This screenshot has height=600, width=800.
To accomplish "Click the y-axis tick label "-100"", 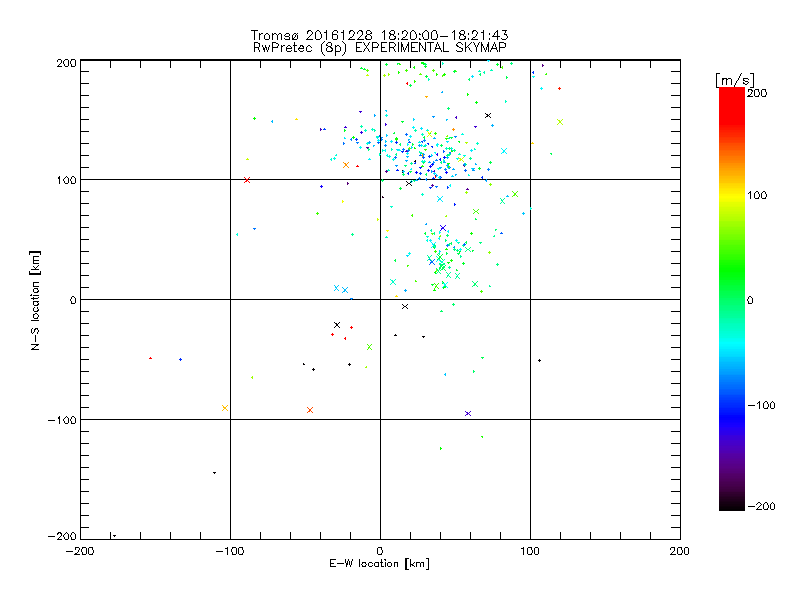I will (62, 420).
